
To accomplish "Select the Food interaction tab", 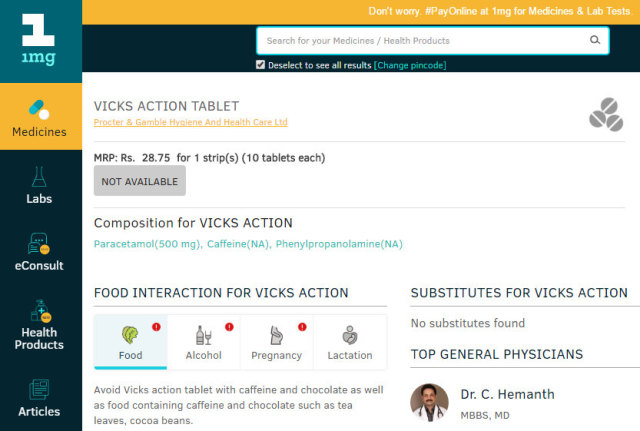I will (131, 342).
